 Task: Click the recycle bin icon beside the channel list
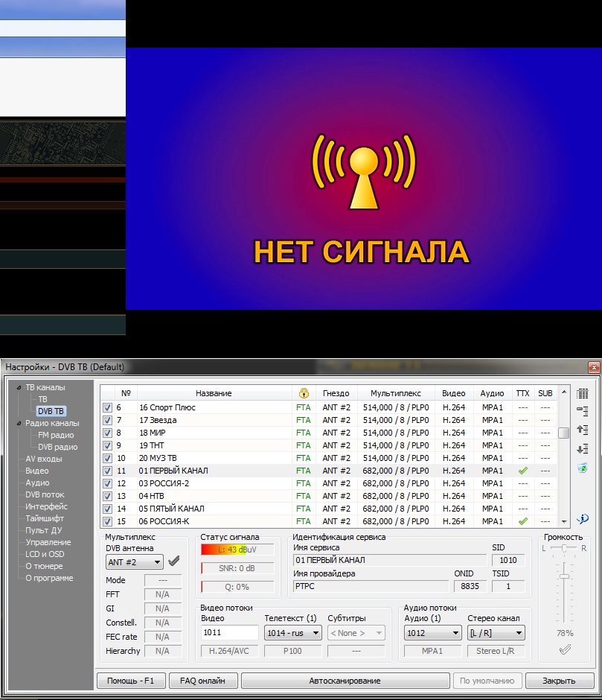[x=583, y=468]
